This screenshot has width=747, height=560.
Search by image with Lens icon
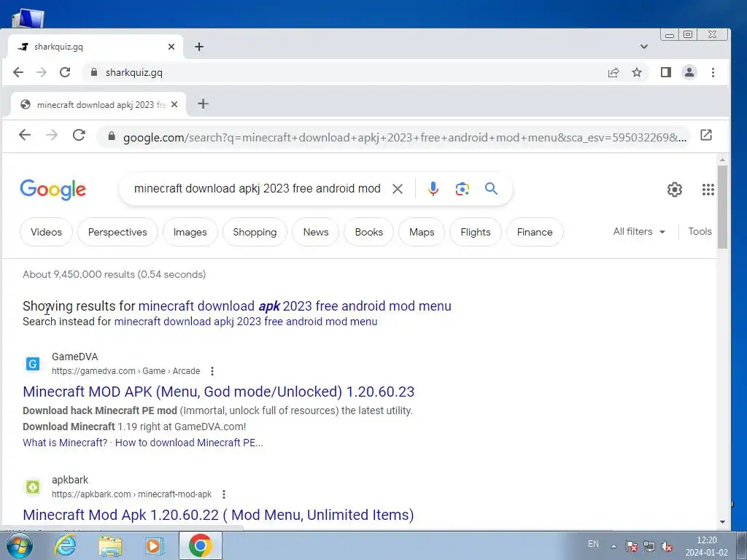click(x=462, y=189)
